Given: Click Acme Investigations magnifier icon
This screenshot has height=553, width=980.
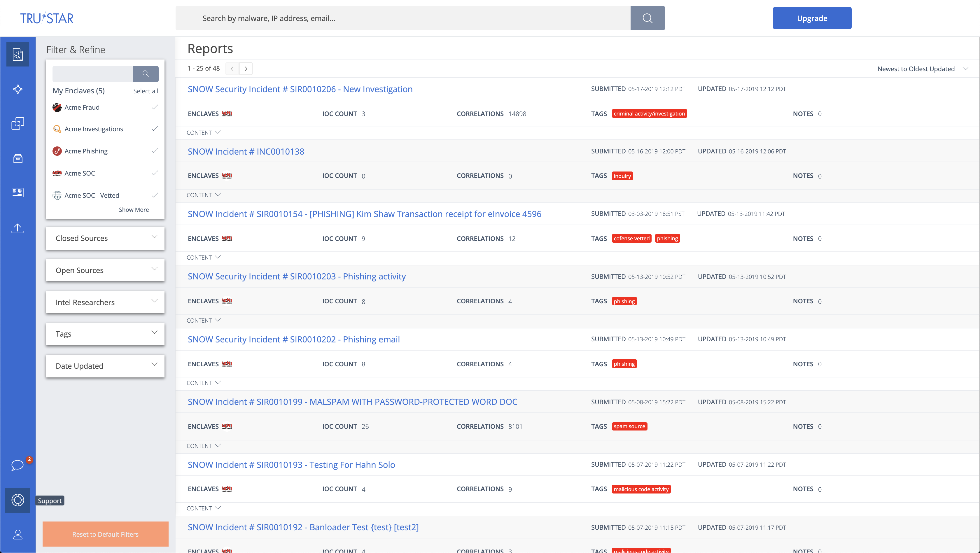Looking at the screenshot, I should click(x=57, y=129).
